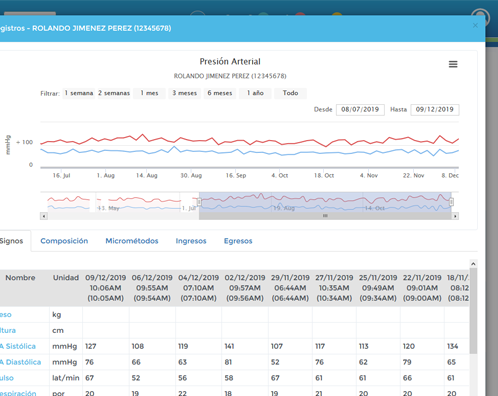Open the Sistólica blood pressure row link
This screenshot has height=396, width=498.
click(18, 346)
